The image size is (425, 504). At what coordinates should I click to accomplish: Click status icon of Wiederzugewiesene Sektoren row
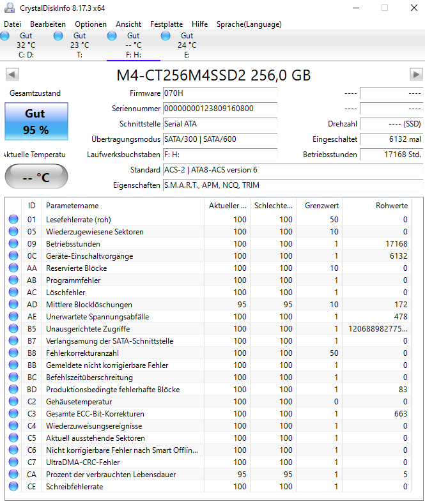coord(13,231)
